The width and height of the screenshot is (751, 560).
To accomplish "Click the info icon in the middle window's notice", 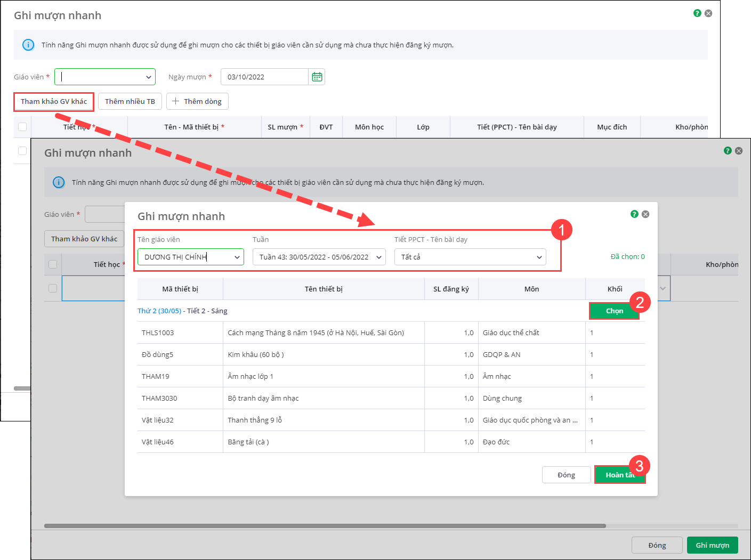I will 59,182.
